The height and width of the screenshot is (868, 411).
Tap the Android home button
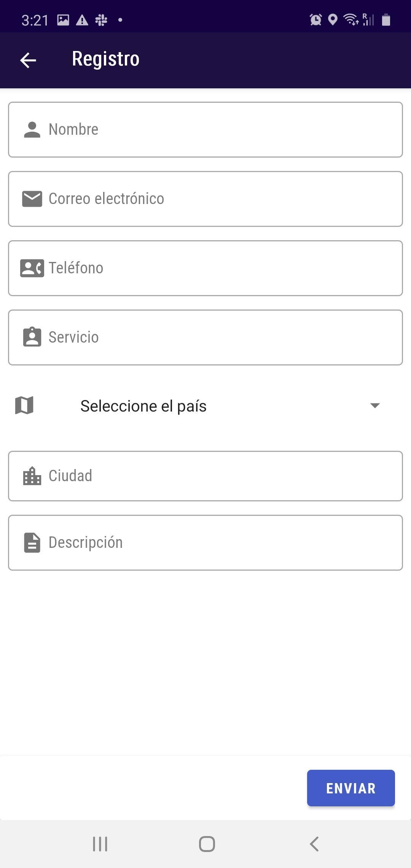[207, 844]
